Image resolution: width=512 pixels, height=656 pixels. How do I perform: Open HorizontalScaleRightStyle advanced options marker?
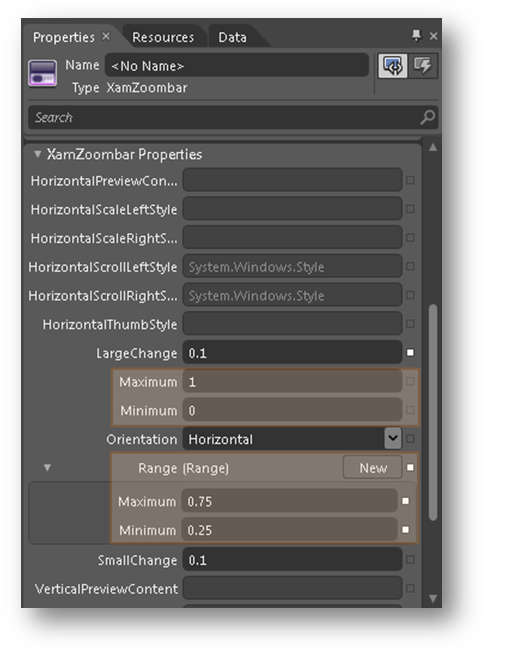(x=410, y=238)
